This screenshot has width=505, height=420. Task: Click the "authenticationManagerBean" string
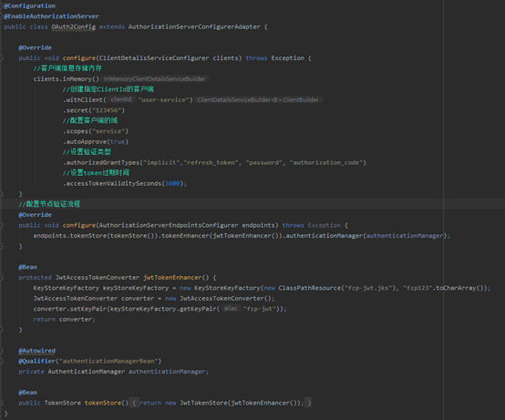108,361
